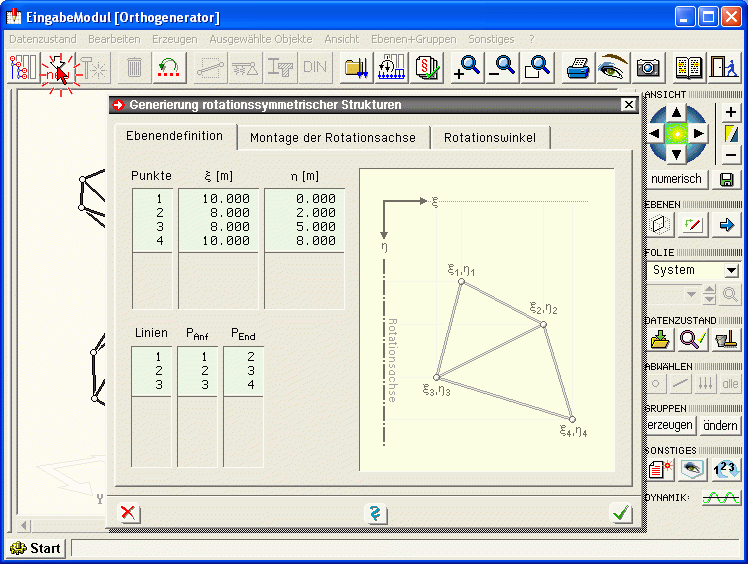
Task: Click the zoom out magnifier toolbar icon
Action: coord(501,67)
